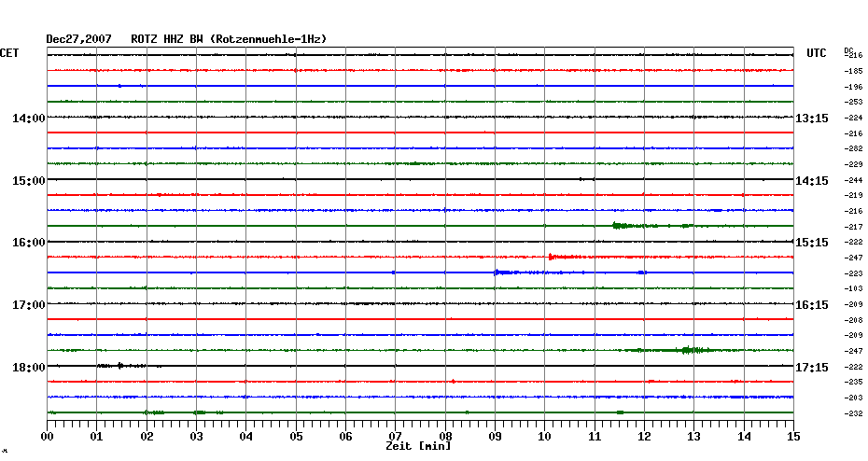Click minute tick label 12 on bottom axis
The image size is (868, 461).
pyautogui.click(x=644, y=437)
